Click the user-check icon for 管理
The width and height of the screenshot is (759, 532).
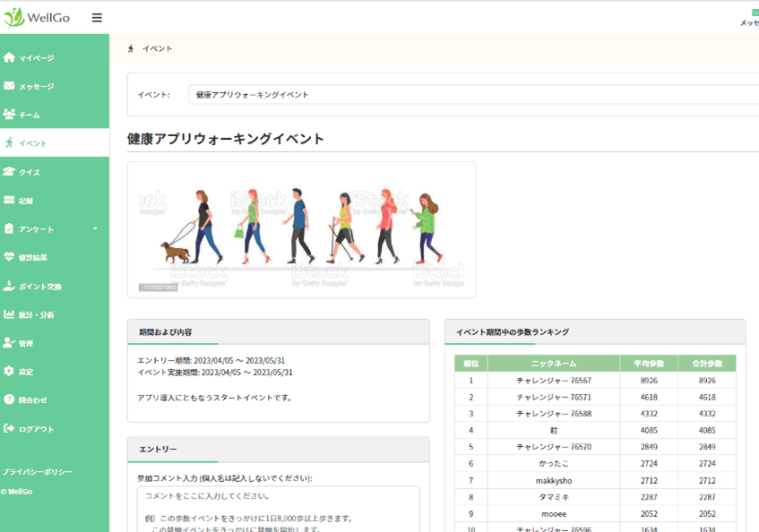[x=9, y=343]
